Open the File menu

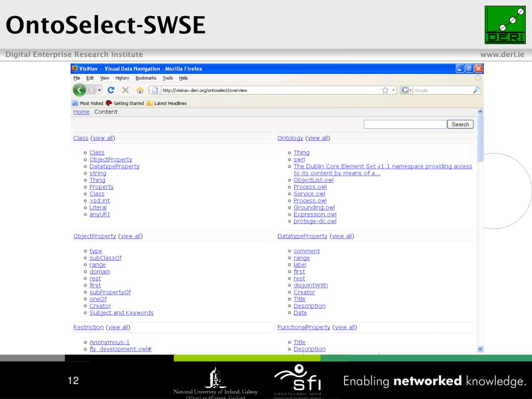pyautogui.click(x=77, y=78)
